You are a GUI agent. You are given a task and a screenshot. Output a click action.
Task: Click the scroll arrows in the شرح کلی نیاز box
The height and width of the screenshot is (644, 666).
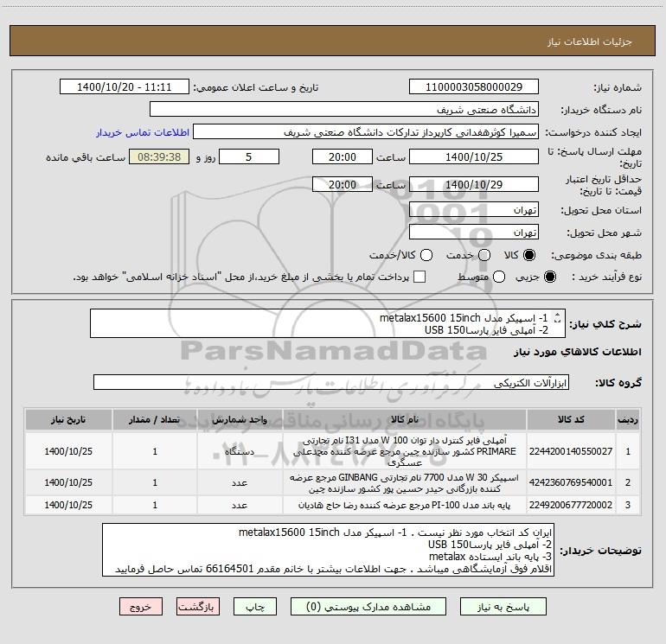pos(557,317)
